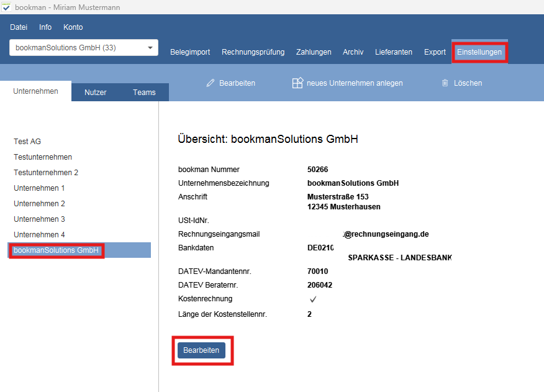This screenshot has width=544, height=392.
Task: Click Bearbeiten in the top toolbar
Action: pyautogui.click(x=237, y=83)
